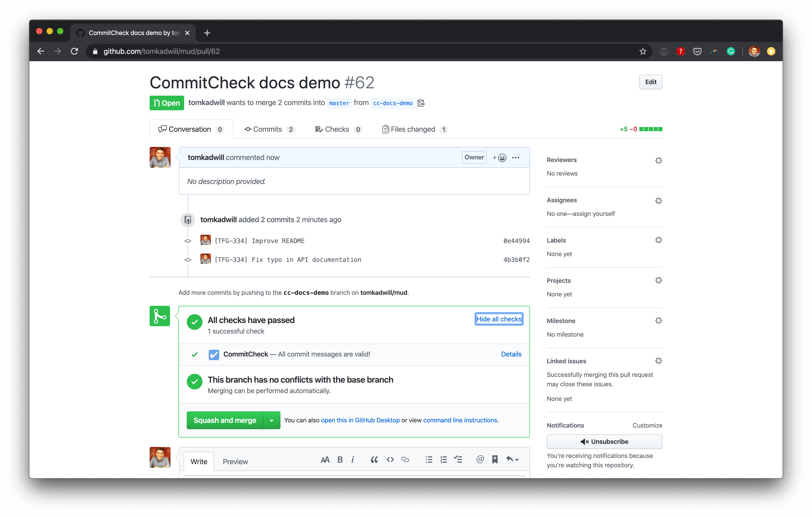Click Customize notifications link
This screenshot has width=812, height=517.
pyautogui.click(x=647, y=425)
